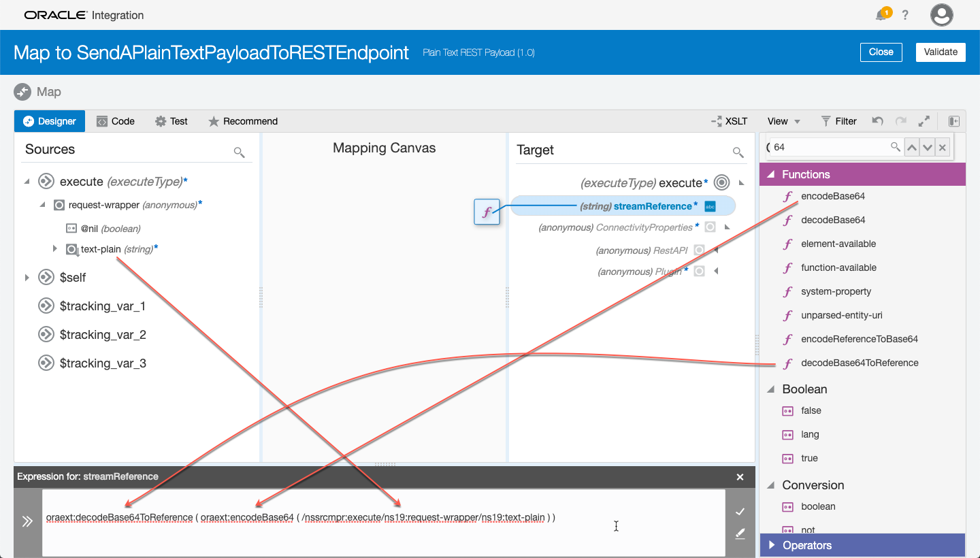Open the user profile avatar

(942, 15)
